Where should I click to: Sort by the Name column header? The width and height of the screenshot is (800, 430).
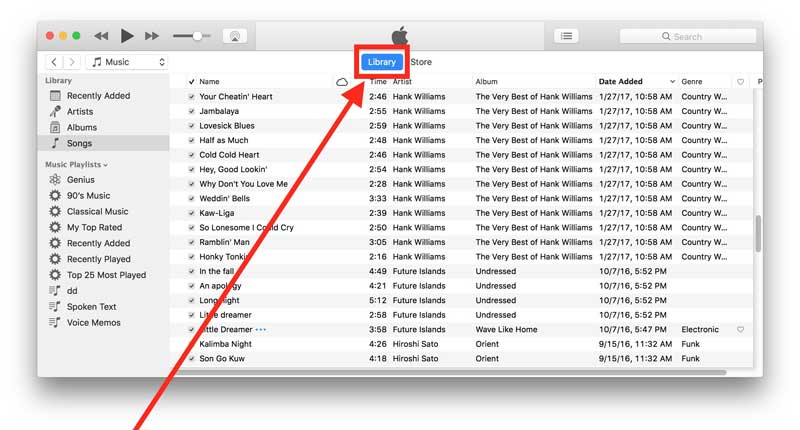point(209,82)
